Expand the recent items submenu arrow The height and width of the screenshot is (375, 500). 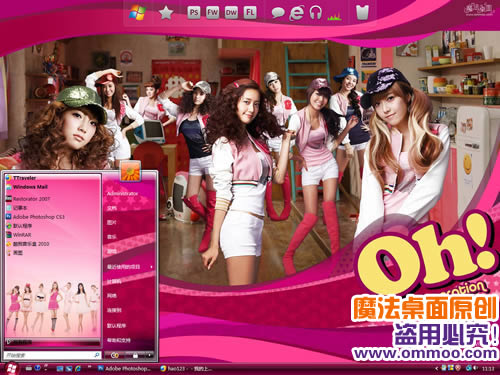pyautogui.click(x=152, y=267)
